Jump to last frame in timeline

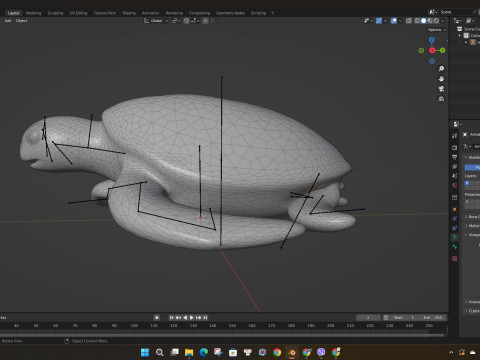pos(205,317)
